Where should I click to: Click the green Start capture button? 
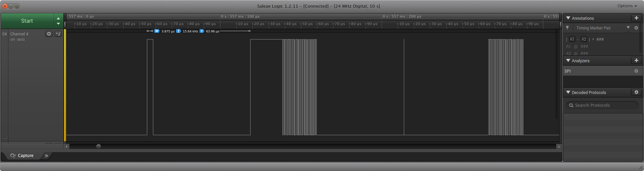click(27, 21)
